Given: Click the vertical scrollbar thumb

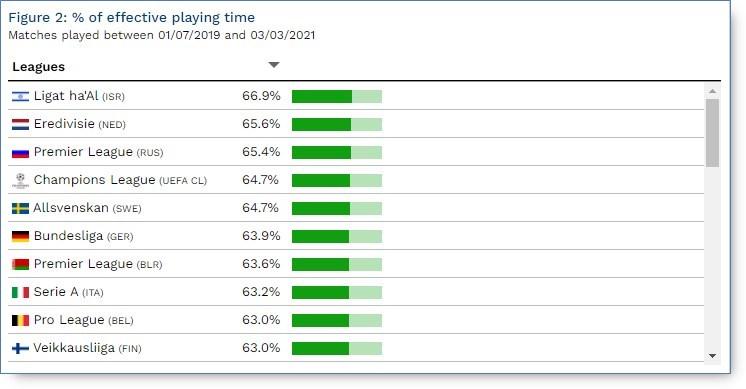Looking at the screenshot, I should click(x=712, y=133).
